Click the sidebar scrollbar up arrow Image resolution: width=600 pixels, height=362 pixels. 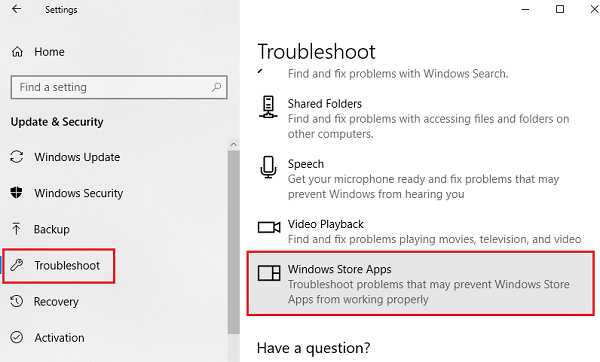pyautogui.click(x=233, y=145)
